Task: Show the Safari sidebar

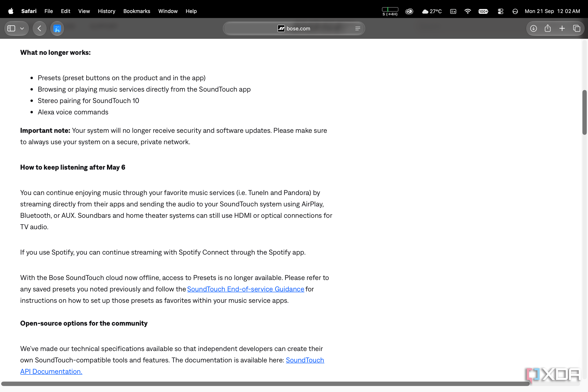Action: click(x=11, y=28)
